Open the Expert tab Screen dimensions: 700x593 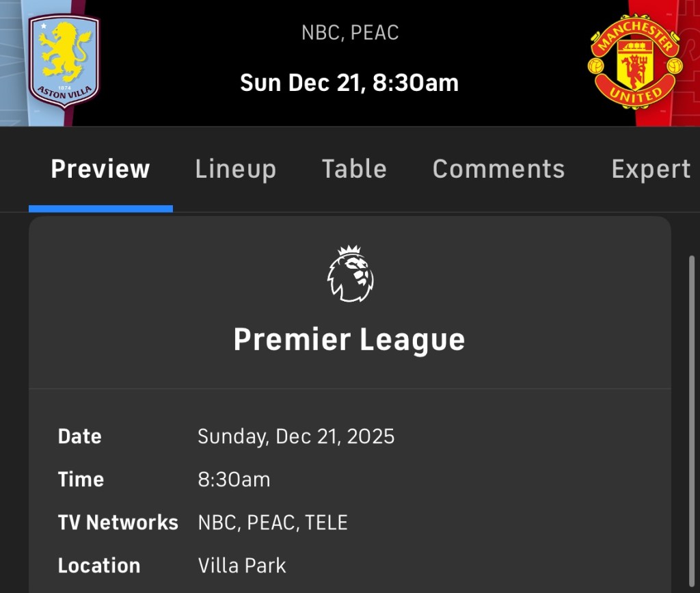[650, 169]
